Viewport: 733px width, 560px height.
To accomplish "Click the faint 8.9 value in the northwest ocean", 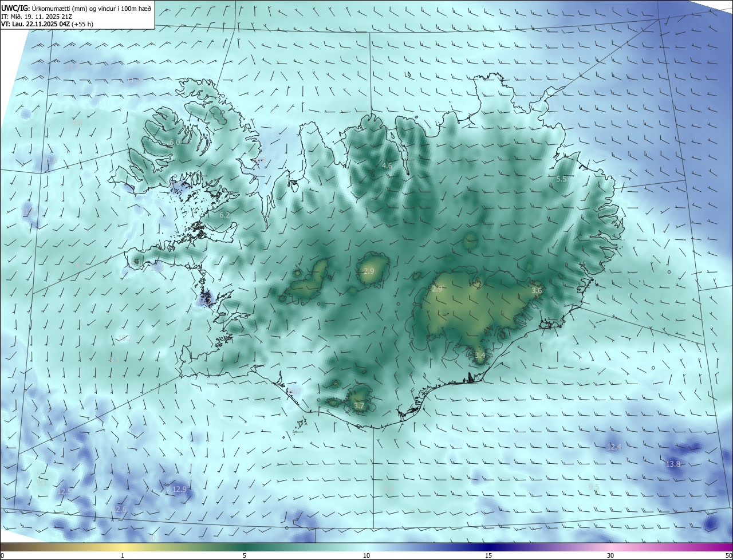I will coord(77,123).
